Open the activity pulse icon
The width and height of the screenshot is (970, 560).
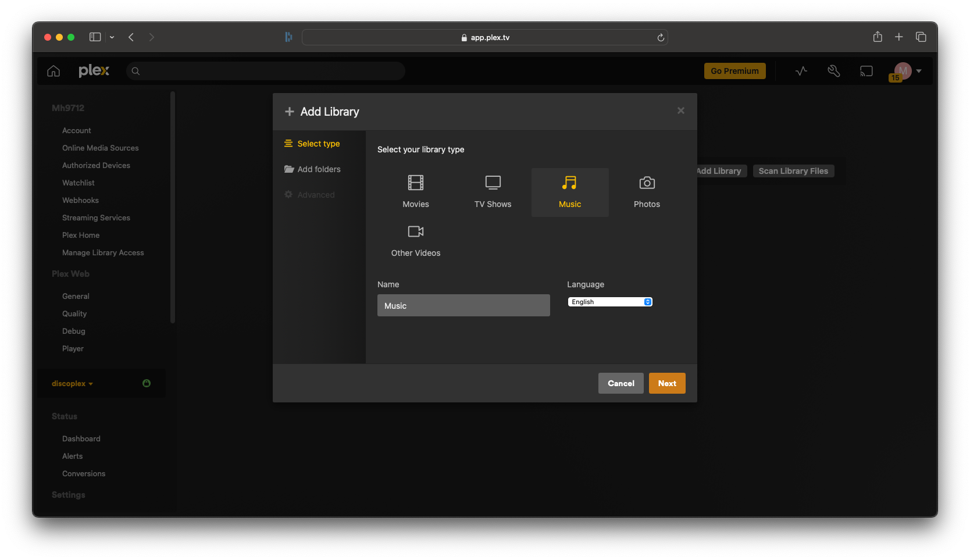[x=801, y=71]
